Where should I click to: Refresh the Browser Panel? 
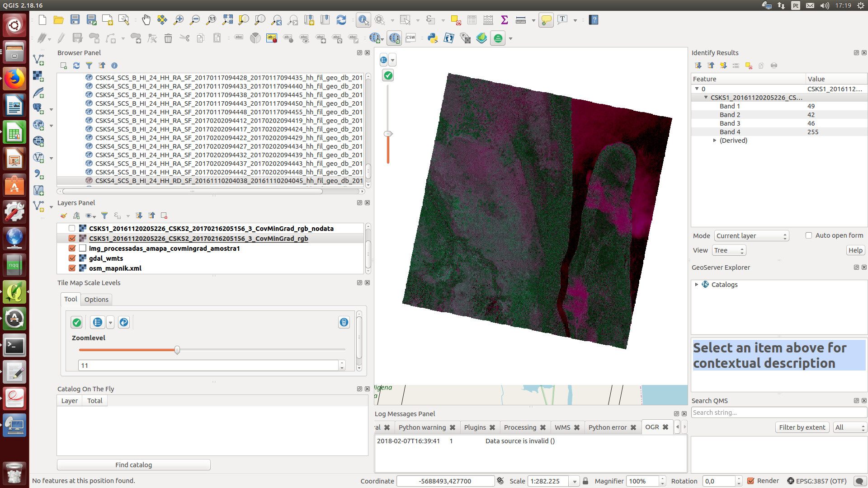point(76,66)
